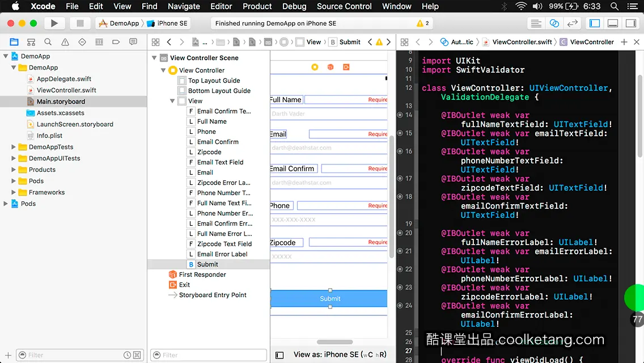Go forward in storyboard editor history
The width and height of the screenshot is (644, 363).
(181, 42)
